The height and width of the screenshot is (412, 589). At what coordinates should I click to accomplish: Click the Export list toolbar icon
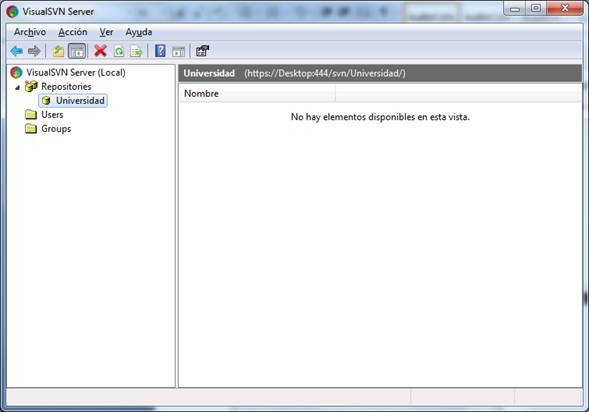(136, 51)
